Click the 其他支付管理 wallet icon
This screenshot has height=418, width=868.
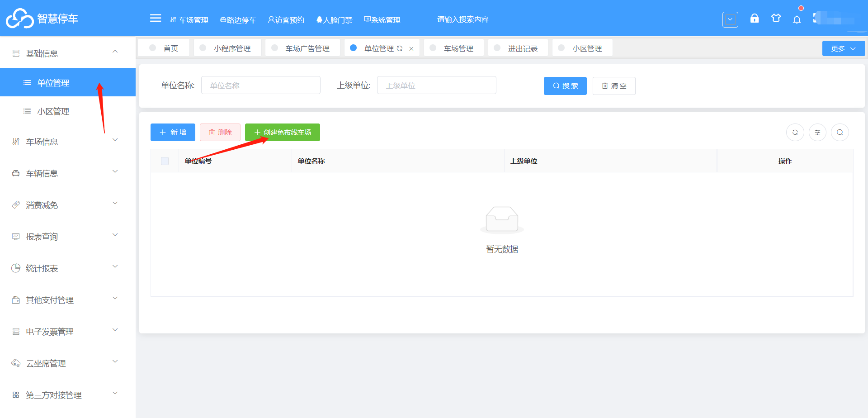[x=16, y=299]
